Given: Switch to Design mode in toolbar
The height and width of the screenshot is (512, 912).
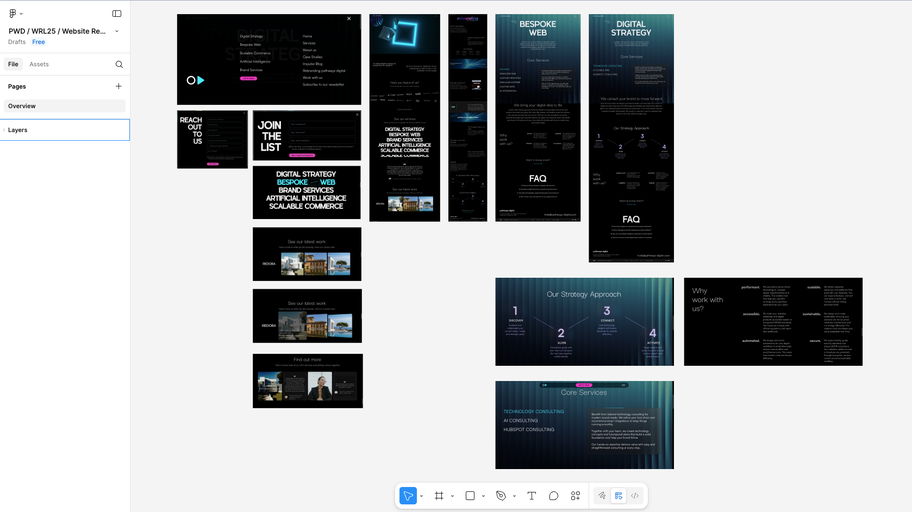Looking at the screenshot, I should 618,496.
